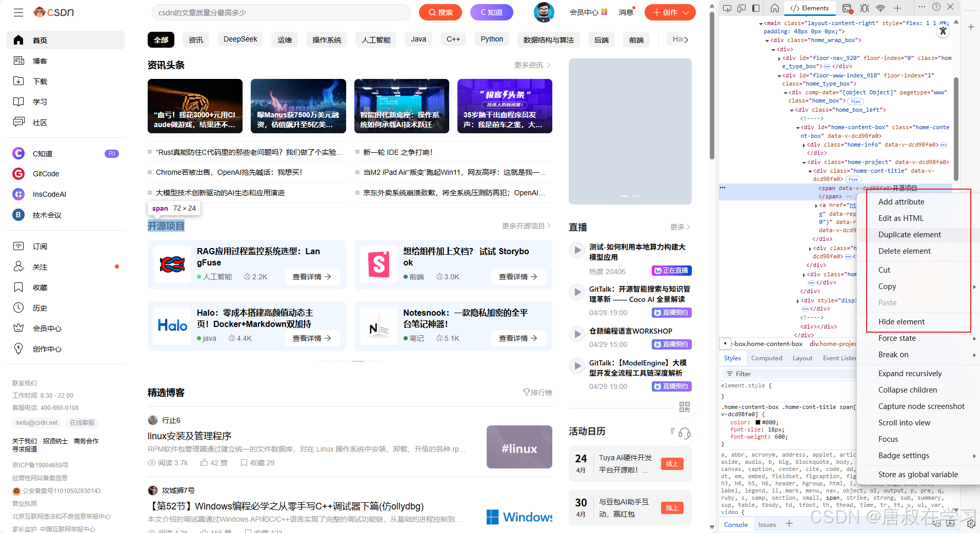Screen dimensions: 980x533
Task: Open 下载 in the left sidebar
Action: point(66,81)
